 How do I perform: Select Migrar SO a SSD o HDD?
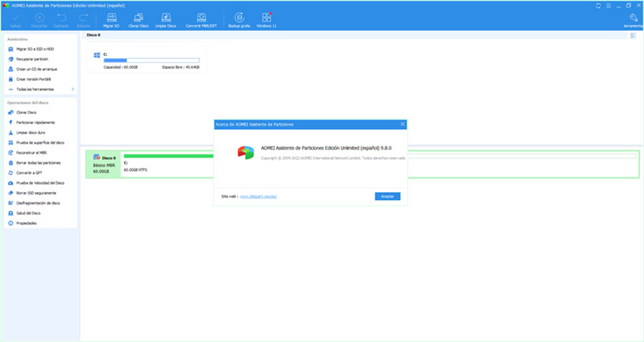[x=35, y=49]
